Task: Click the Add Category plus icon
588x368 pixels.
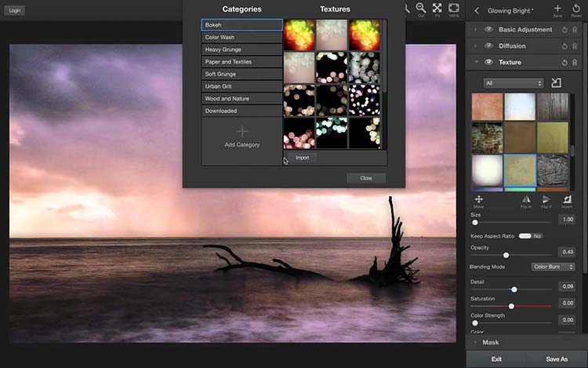Action: (x=242, y=131)
